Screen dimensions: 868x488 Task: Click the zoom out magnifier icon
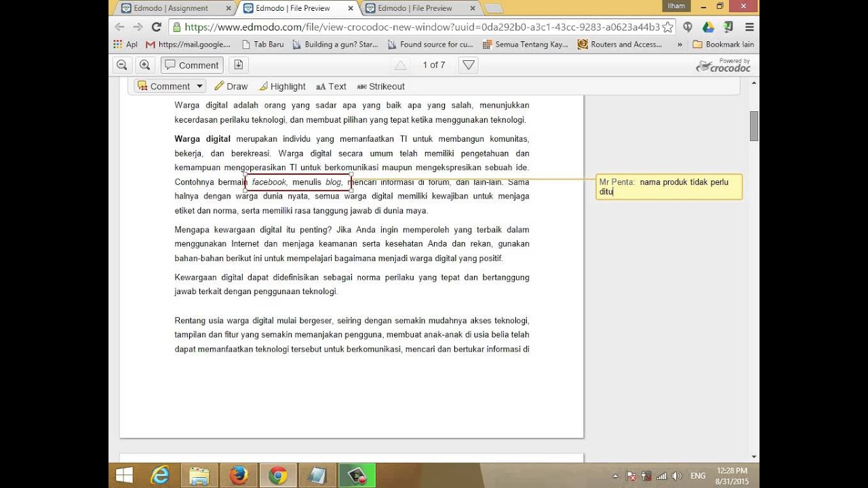(122, 65)
